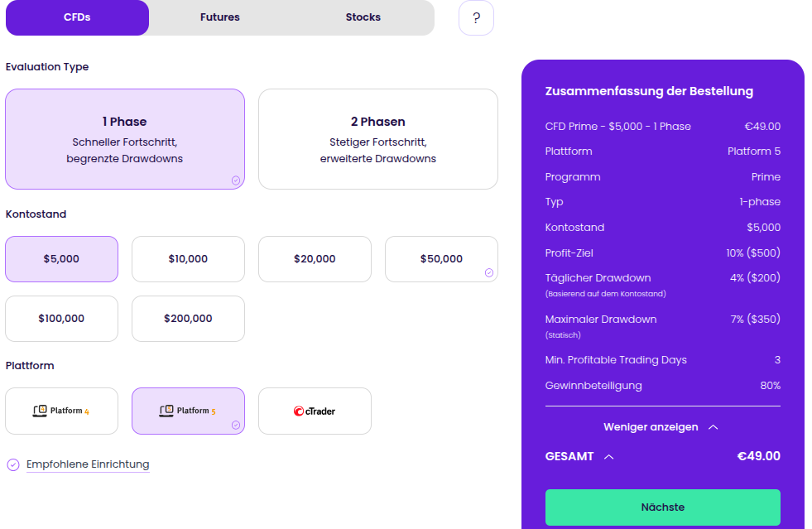Screen dimensions: 812x529
Task: Expand the GESAMT total chevron
Action: point(609,456)
